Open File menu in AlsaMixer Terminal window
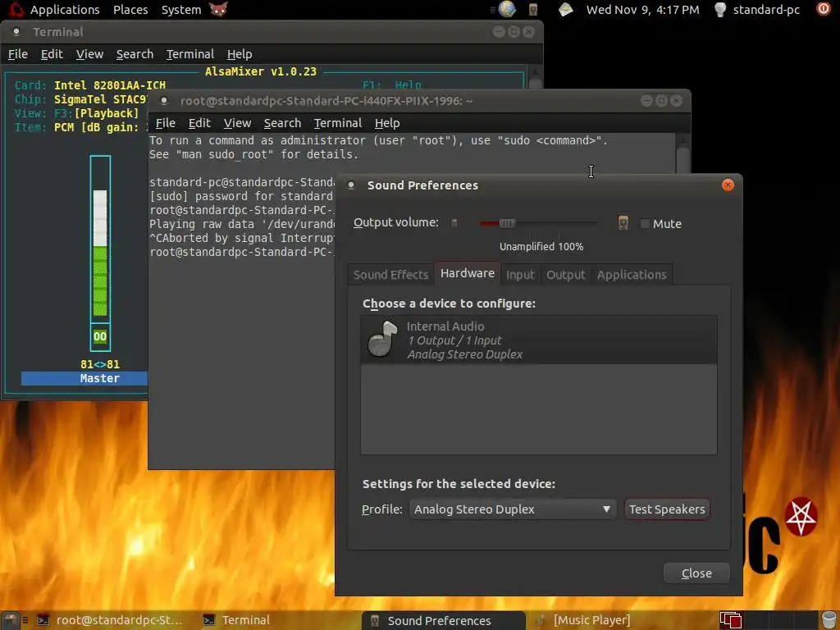This screenshot has width=840, height=630. click(18, 54)
